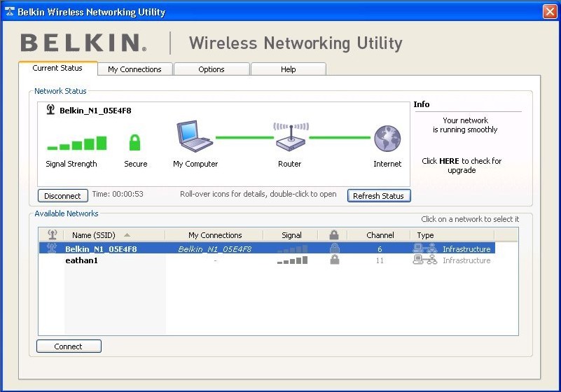Screen dimensions: 561x392
Task: Click the My Computer laptop icon
Action: click(195, 136)
